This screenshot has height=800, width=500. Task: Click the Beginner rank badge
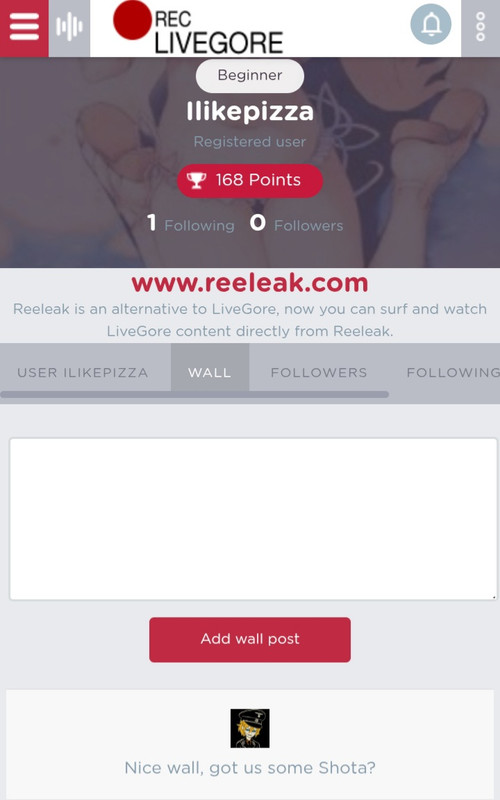tap(250, 76)
